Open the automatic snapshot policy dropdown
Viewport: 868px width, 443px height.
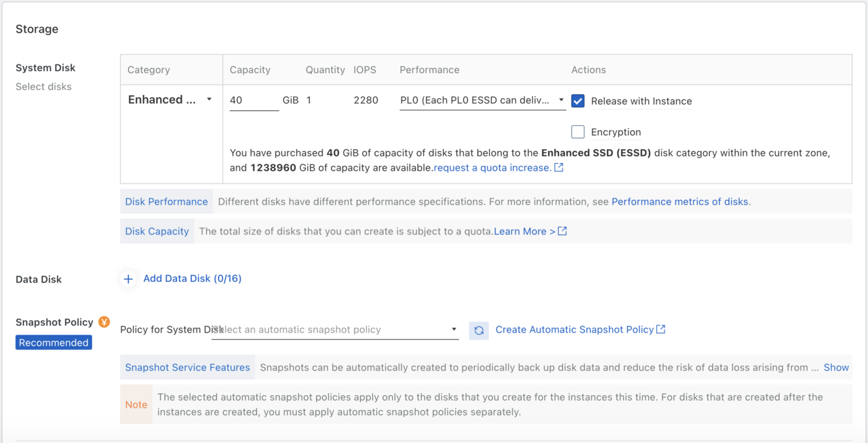point(335,330)
